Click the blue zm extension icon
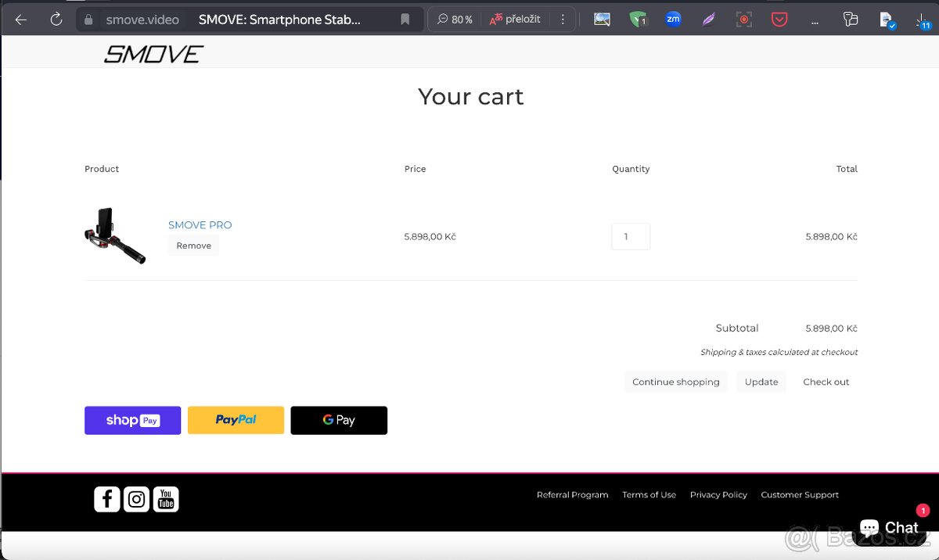Image resolution: width=939 pixels, height=560 pixels. point(673,20)
